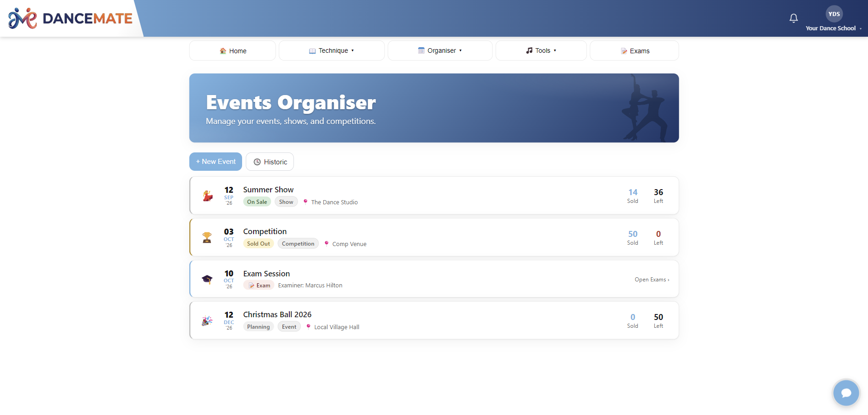Click Competition 50 Sold count
The image size is (868, 415).
633,238
